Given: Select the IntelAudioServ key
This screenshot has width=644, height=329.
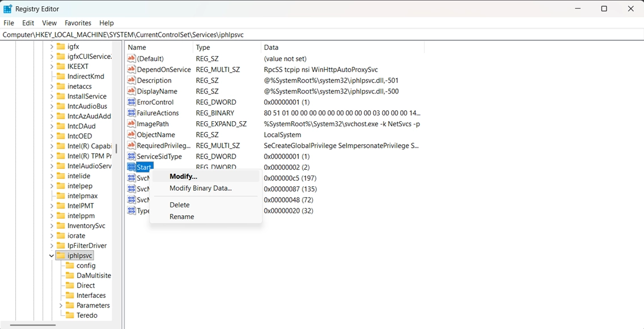Looking at the screenshot, I should tap(89, 166).
